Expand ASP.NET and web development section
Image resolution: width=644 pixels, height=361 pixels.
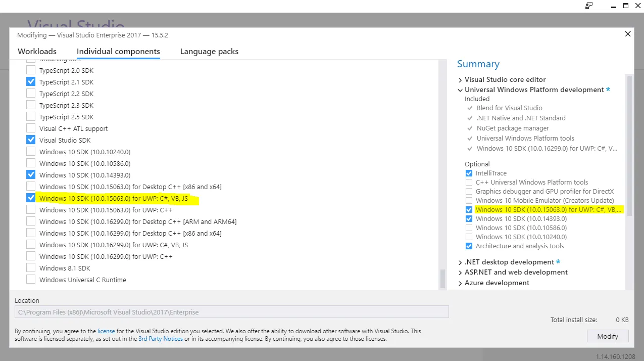tap(460, 272)
